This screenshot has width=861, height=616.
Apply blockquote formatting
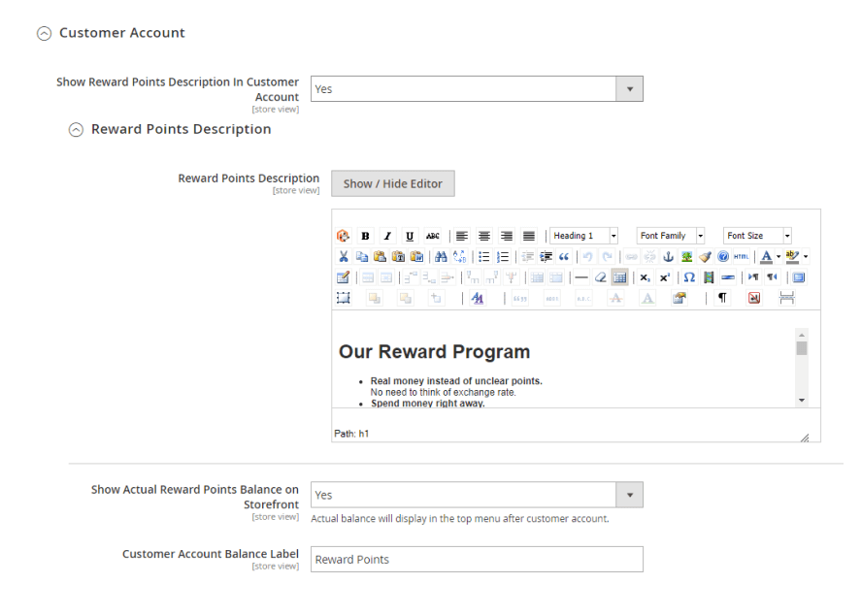point(564,256)
